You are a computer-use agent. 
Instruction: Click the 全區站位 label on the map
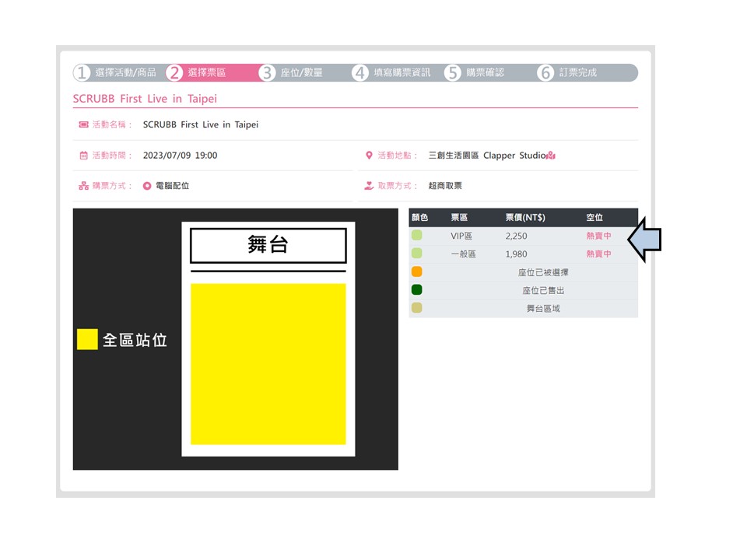click(135, 340)
